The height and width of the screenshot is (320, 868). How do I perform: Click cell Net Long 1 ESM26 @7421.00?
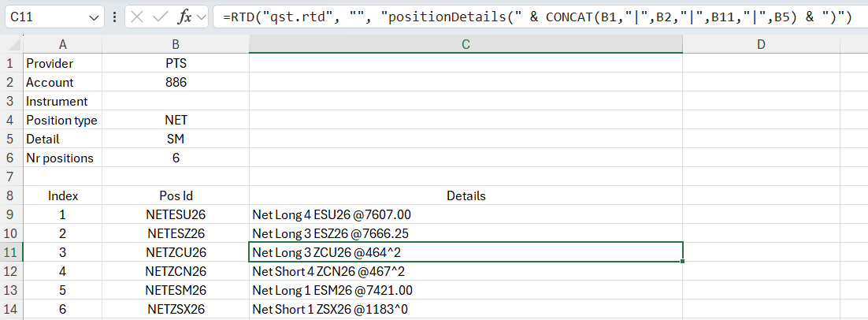[466, 290]
